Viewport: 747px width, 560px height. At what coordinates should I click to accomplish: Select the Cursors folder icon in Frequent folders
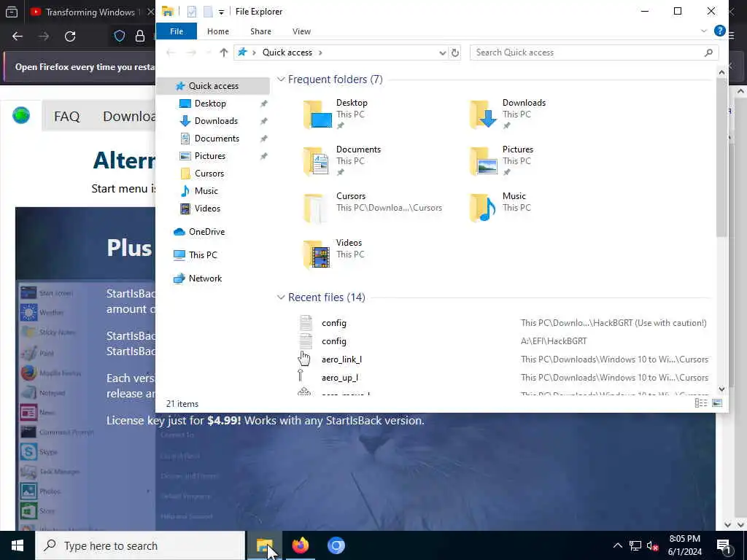click(317, 208)
